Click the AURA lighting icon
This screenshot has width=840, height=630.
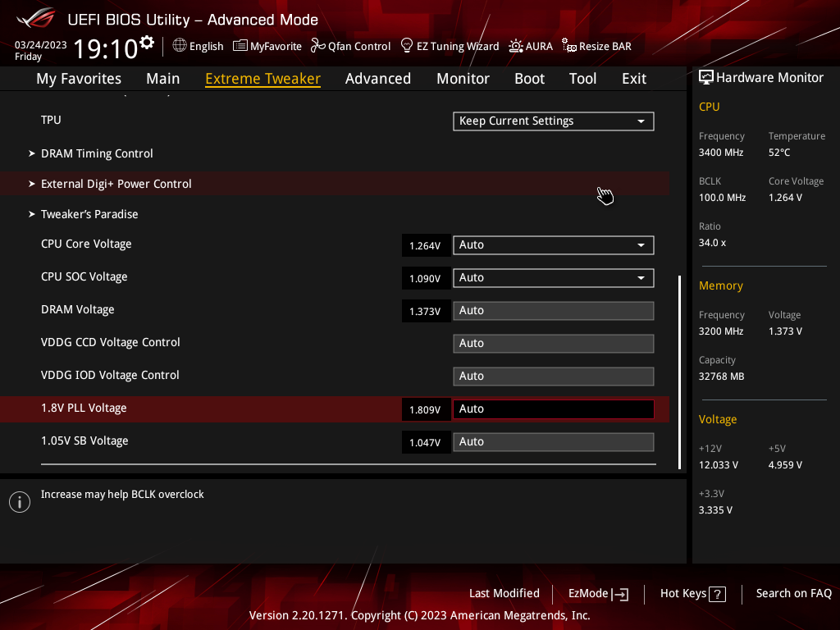516,46
